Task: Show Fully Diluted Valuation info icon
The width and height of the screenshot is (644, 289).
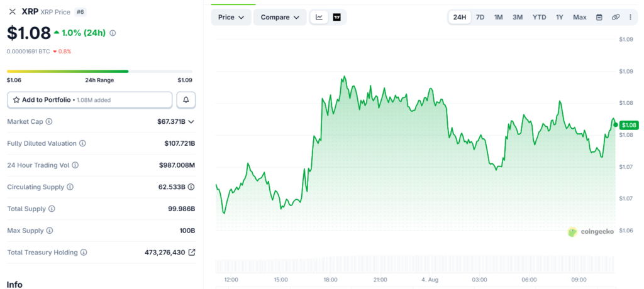Action: (x=82, y=143)
